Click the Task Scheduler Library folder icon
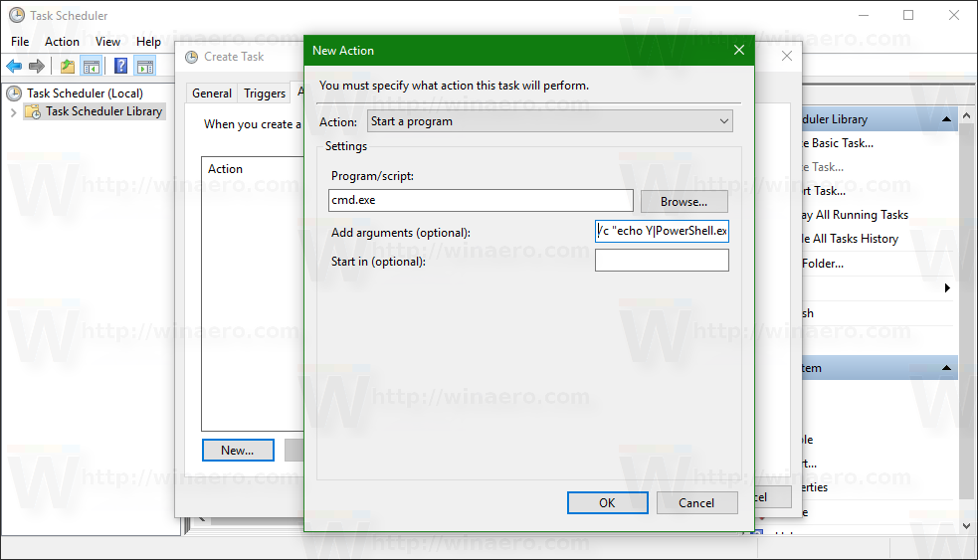The height and width of the screenshot is (560, 978). click(x=33, y=111)
